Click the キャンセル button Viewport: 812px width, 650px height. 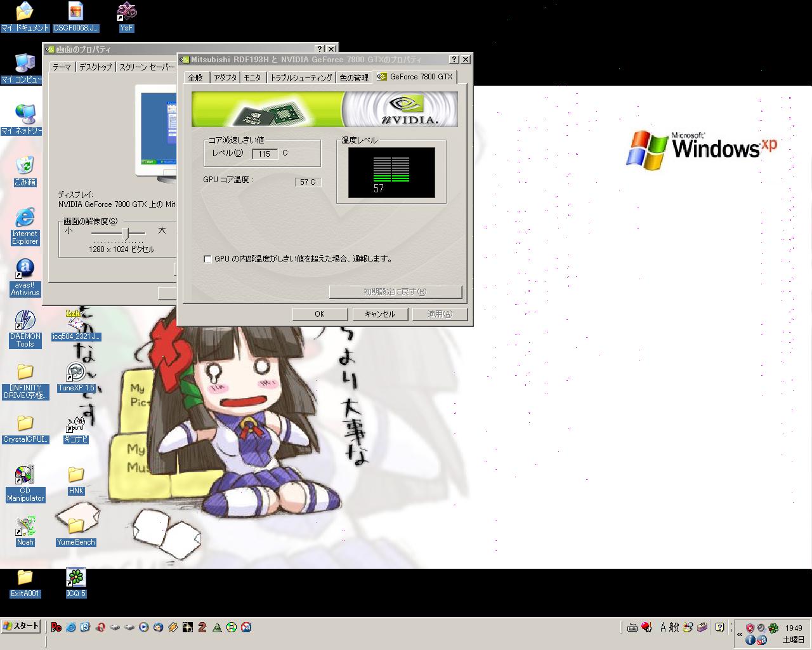[x=380, y=314]
